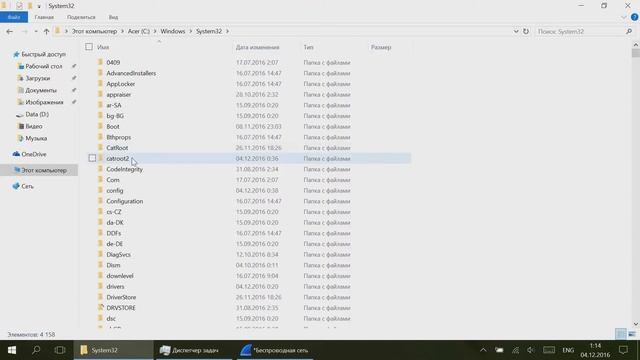640x360 pixels.
Task: Switch to large icons view button
Action: 632,334
